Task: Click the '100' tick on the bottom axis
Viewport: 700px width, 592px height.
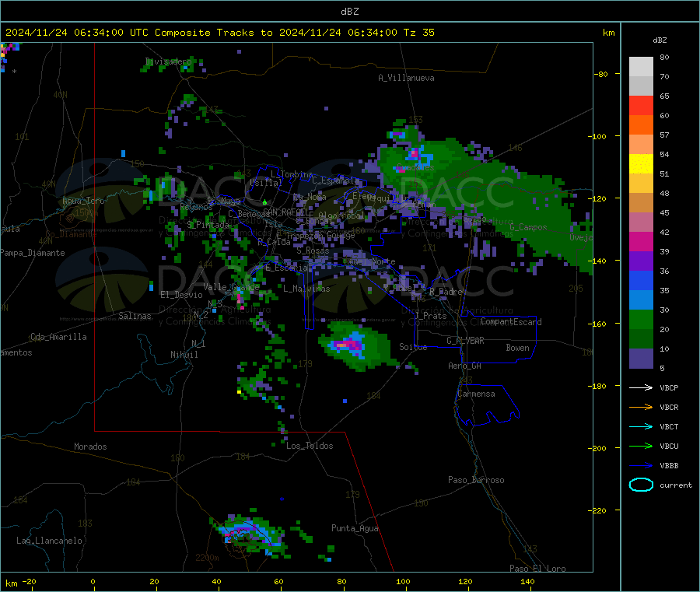Action: point(403,581)
